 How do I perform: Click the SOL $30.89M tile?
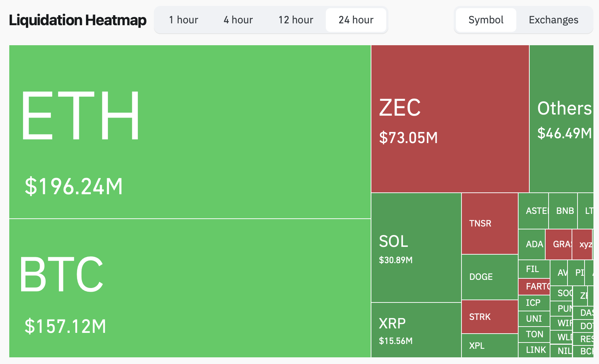pos(416,248)
